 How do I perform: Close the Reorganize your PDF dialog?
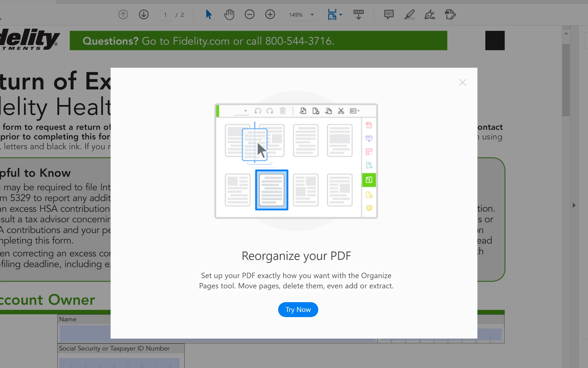coord(462,82)
